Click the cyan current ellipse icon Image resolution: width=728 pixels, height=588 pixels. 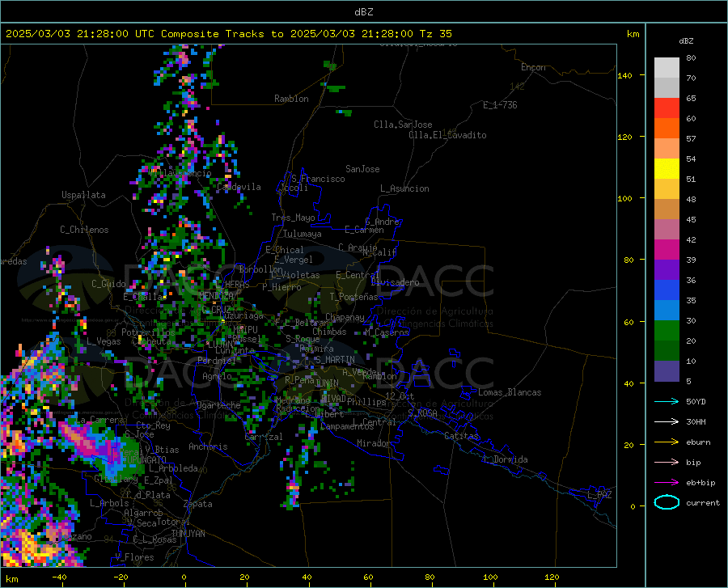(667, 502)
